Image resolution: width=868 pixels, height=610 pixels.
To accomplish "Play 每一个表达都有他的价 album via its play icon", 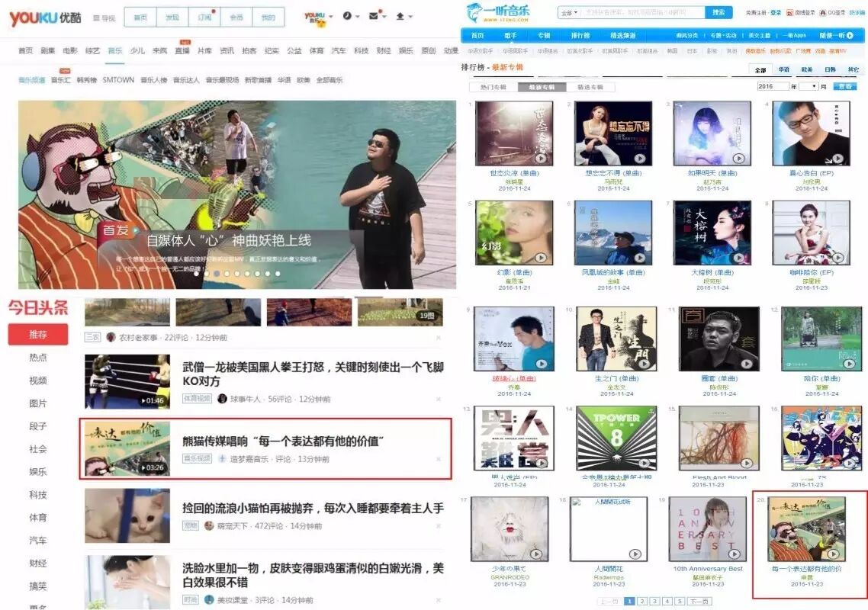I will tap(833, 554).
